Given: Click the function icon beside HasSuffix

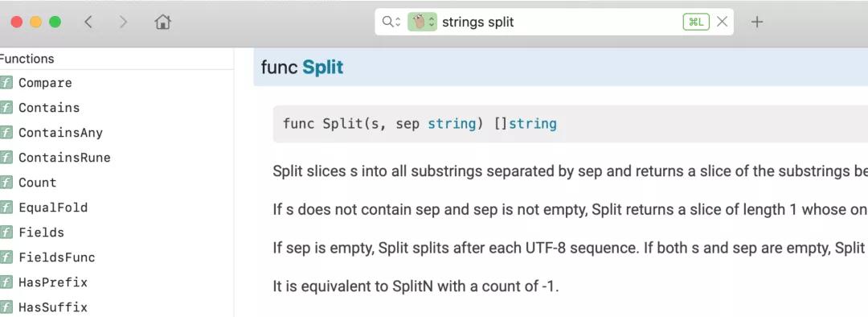Looking at the screenshot, I should [6, 307].
